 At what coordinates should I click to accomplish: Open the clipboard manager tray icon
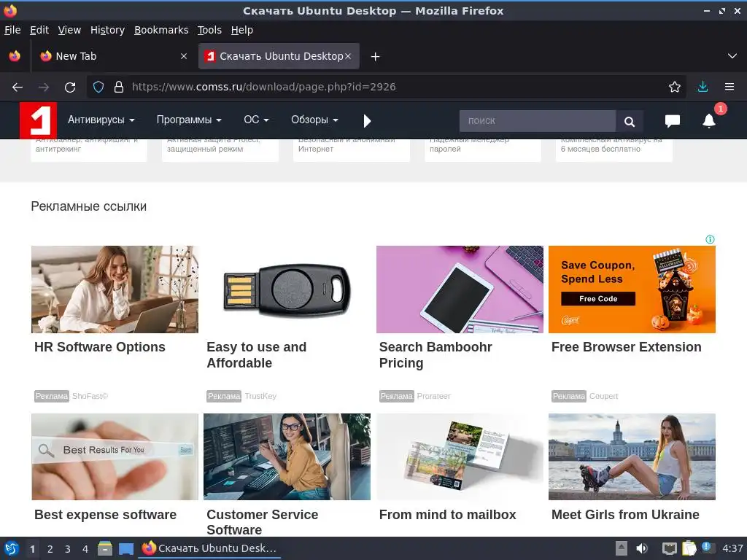point(689,548)
